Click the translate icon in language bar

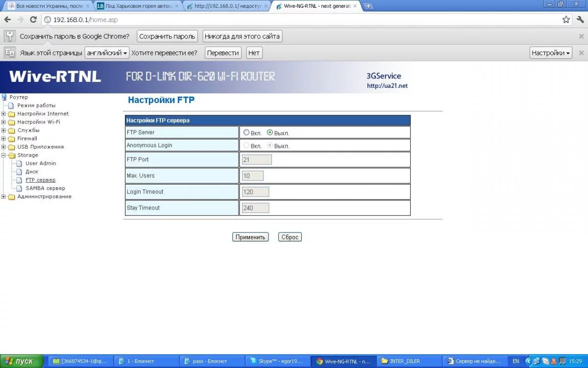point(10,53)
